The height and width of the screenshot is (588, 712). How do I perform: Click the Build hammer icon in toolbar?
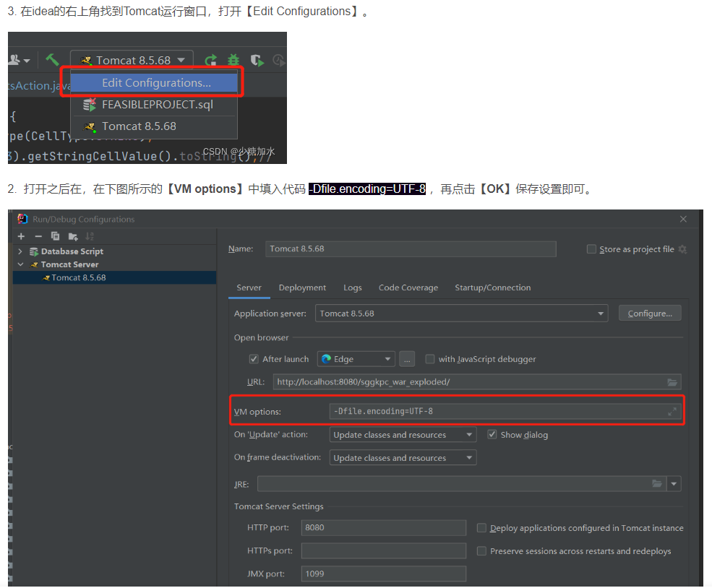tap(52, 59)
